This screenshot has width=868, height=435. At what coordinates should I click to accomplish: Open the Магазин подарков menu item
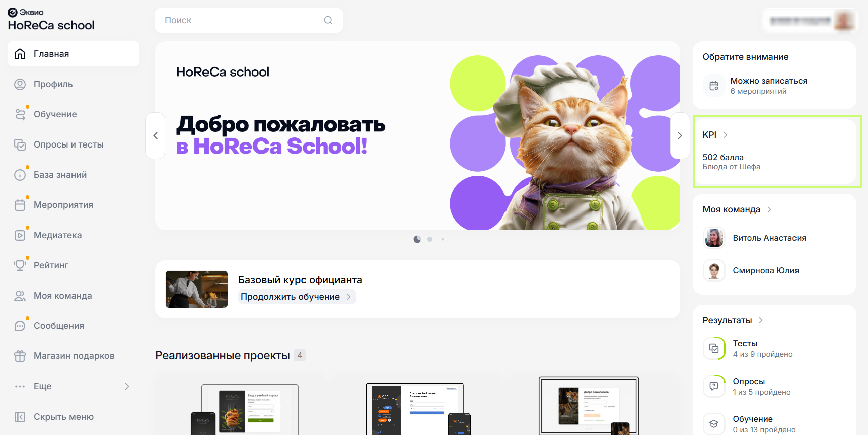click(x=74, y=356)
